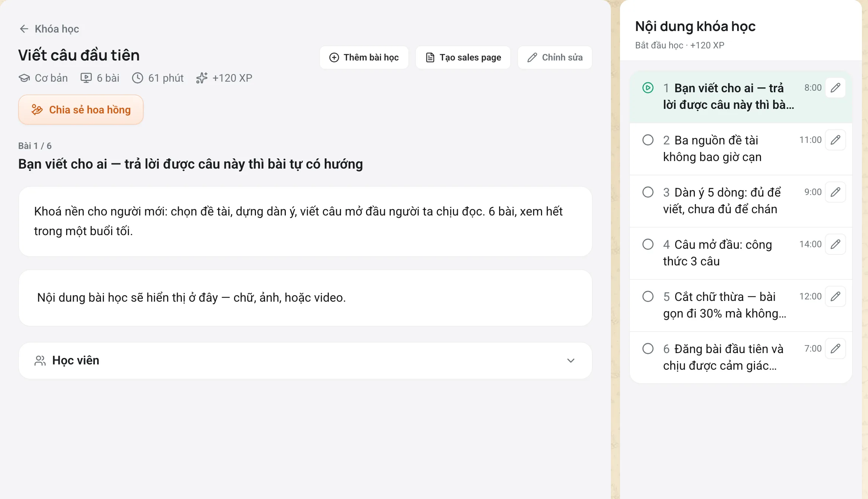
Task: Toggle completion circle for lesson 6
Action: click(648, 349)
